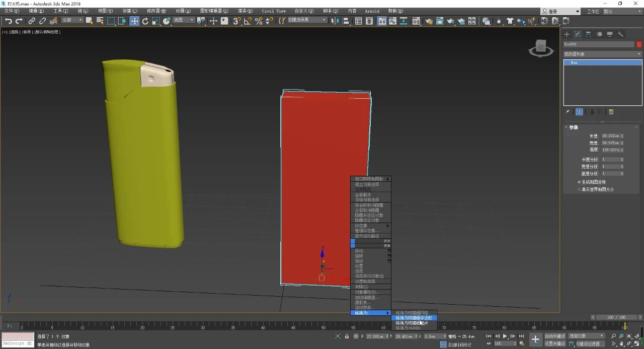Open the Hierarchy panel tab

588,34
